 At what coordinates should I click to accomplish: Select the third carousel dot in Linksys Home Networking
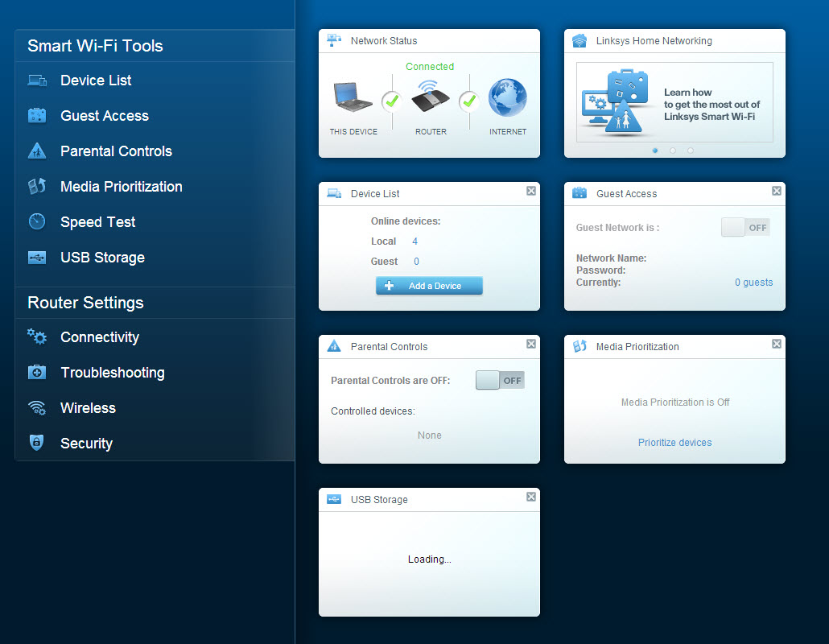point(691,151)
